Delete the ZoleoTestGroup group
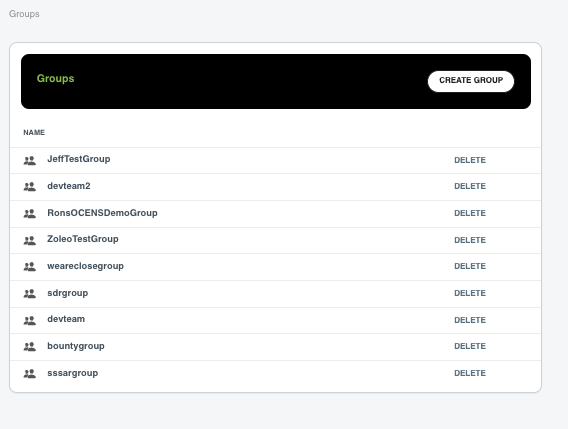 click(x=470, y=240)
